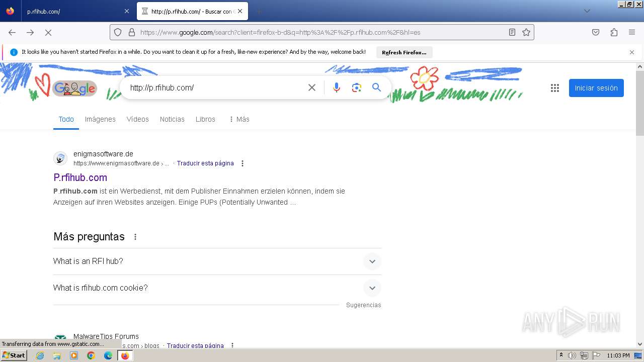Open the volume control in the tray
The image size is (644, 362).
pos(572,355)
